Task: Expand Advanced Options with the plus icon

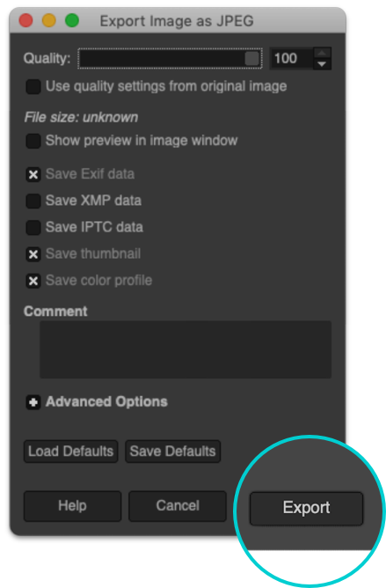Action: coord(33,402)
